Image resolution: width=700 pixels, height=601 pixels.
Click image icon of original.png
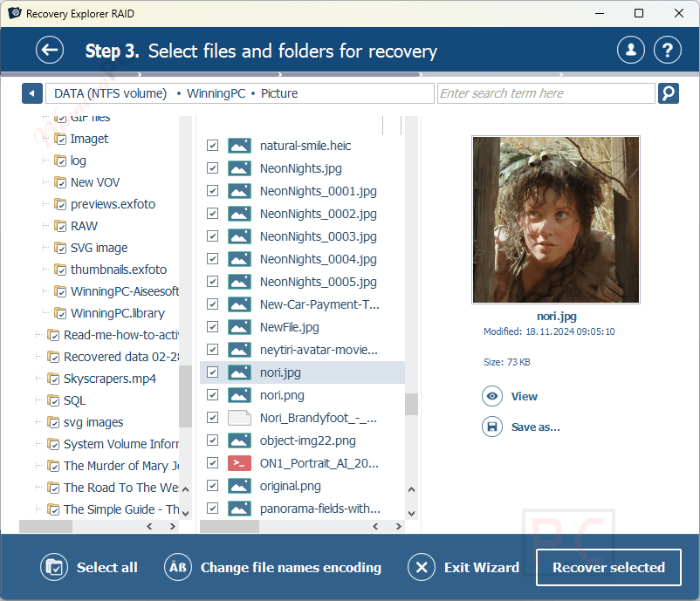click(x=239, y=486)
